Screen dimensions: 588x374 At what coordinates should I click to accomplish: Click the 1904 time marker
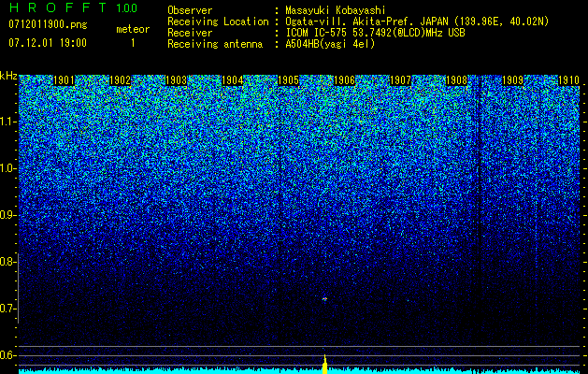233,80
